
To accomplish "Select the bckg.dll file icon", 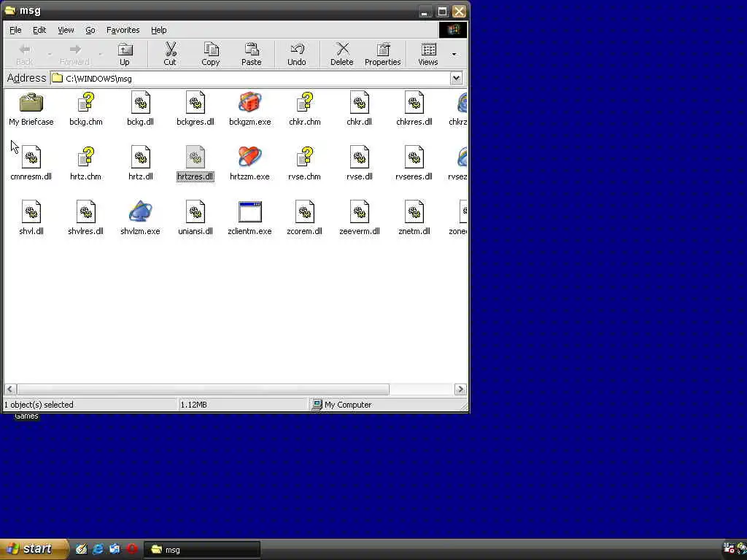I will (x=141, y=109).
